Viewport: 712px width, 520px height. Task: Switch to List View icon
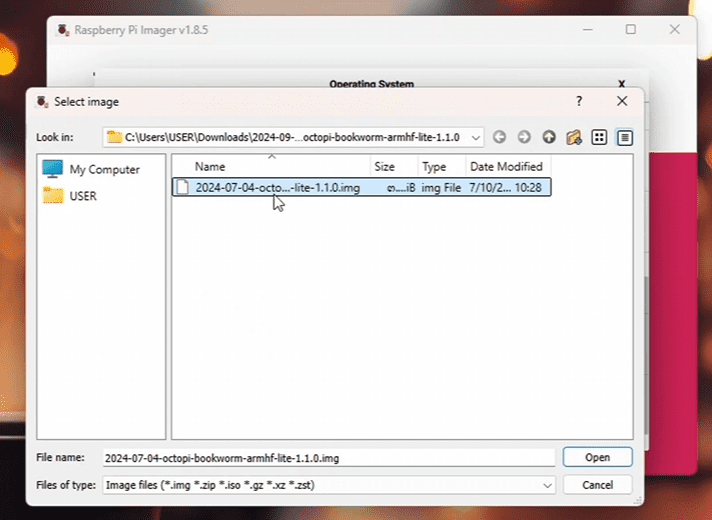tap(600, 137)
